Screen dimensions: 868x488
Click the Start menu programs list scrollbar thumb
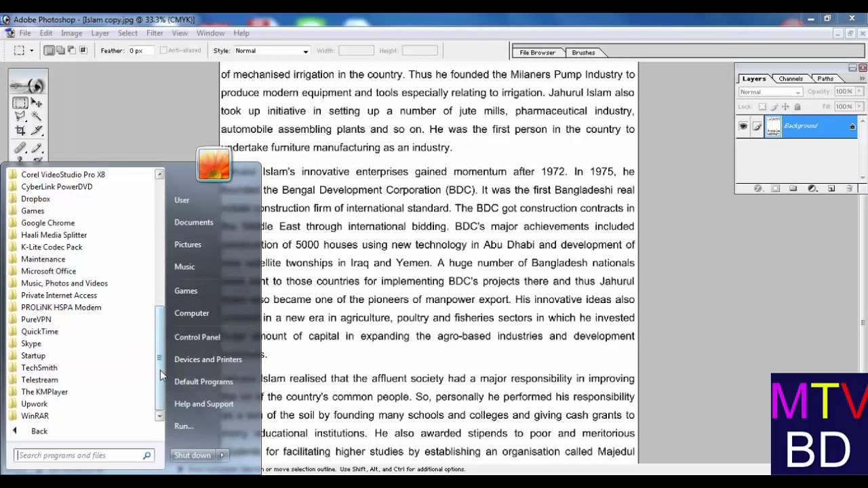(x=159, y=358)
